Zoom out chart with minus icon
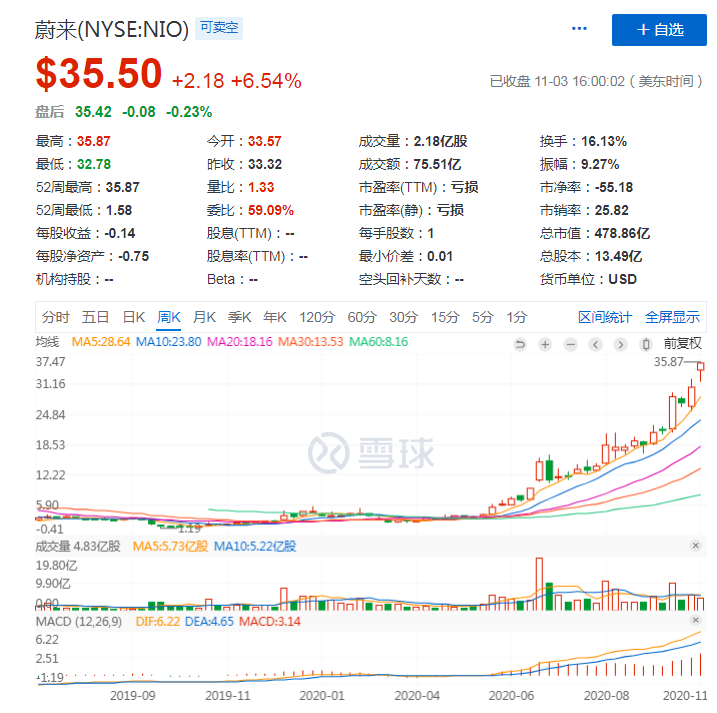The width and height of the screenshot is (717, 713). (570, 344)
